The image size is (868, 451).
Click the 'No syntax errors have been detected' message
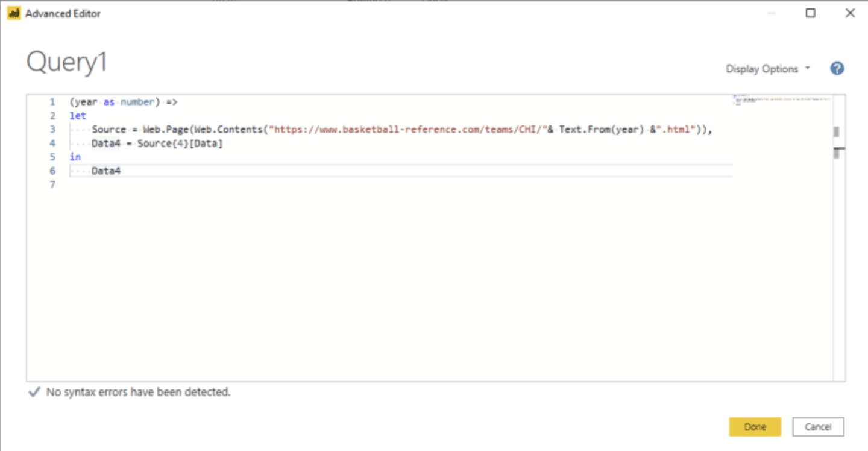click(x=139, y=391)
